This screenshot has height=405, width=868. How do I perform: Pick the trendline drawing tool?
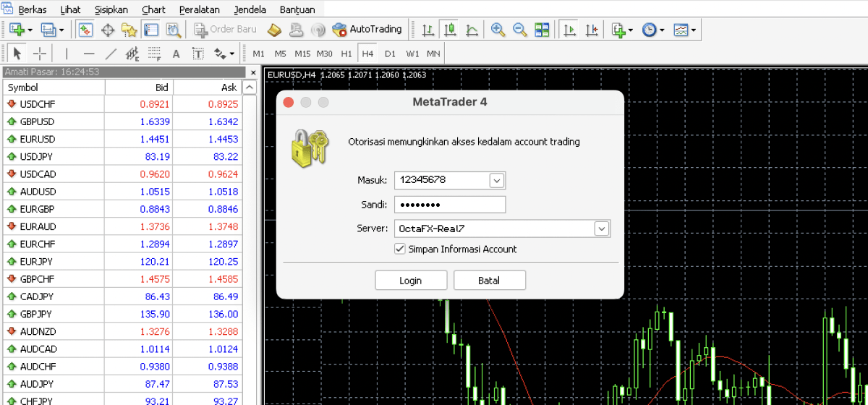click(111, 54)
